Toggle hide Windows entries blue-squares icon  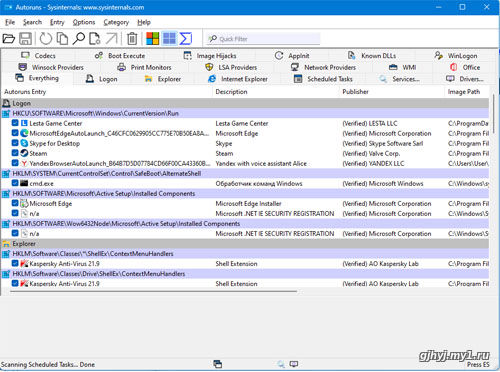pyautogui.click(x=169, y=39)
